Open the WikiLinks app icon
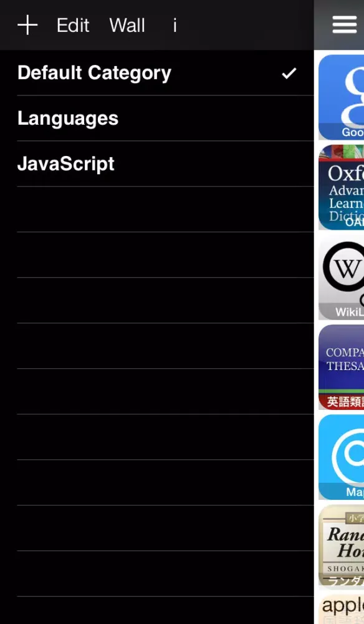Image resolution: width=364 pixels, height=624 pixels. point(342,278)
